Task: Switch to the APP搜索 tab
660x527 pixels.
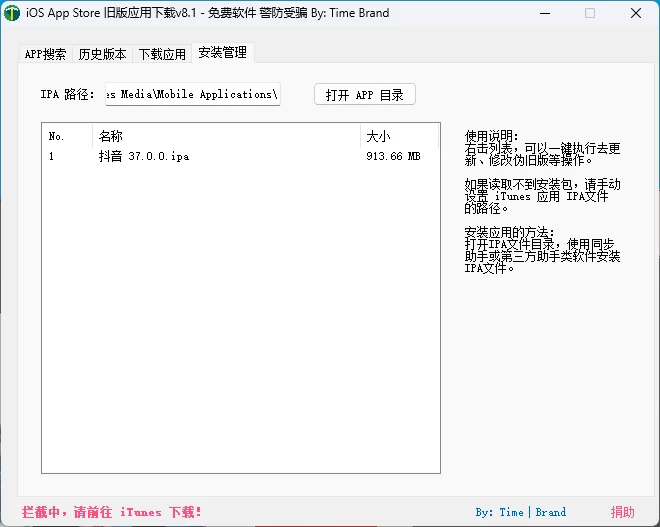Action: pos(45,54)
